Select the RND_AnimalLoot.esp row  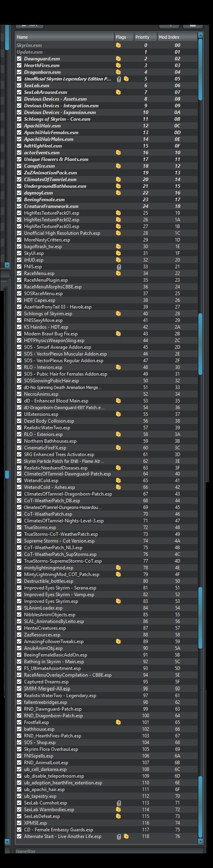[x=106, y=763]
